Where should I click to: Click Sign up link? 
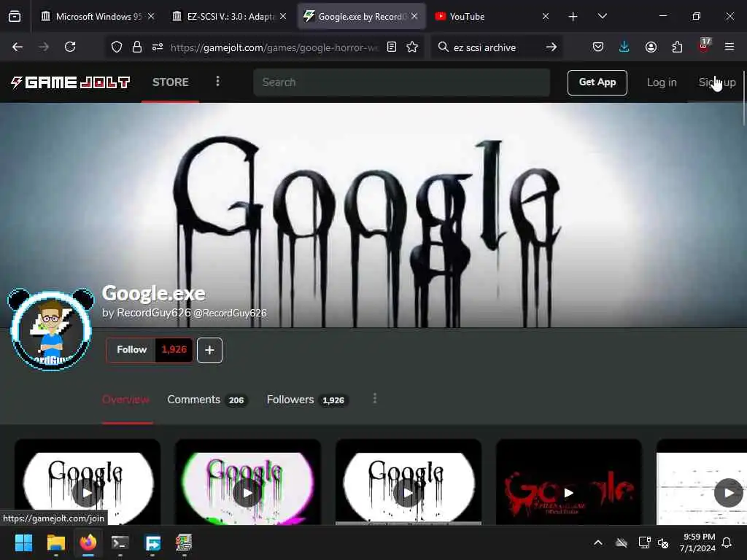(717, 82)
